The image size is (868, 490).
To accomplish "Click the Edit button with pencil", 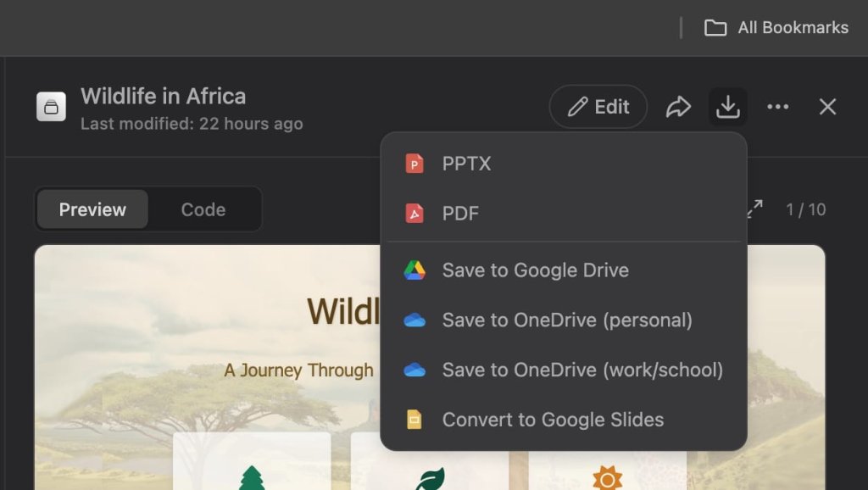I will click(x=598, y=106).
